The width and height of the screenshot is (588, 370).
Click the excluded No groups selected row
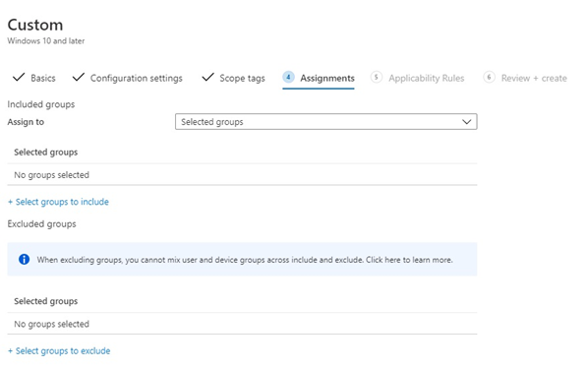(242, 324)
